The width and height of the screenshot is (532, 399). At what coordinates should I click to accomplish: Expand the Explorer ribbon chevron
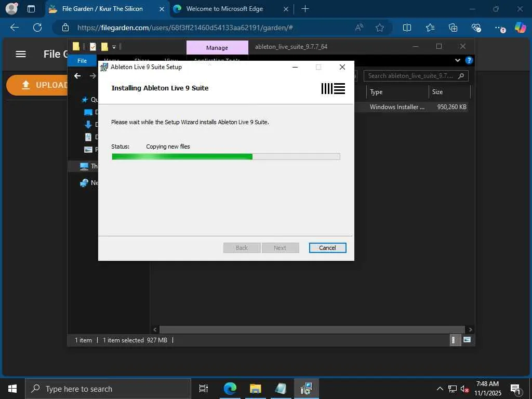tap(457, 60)
